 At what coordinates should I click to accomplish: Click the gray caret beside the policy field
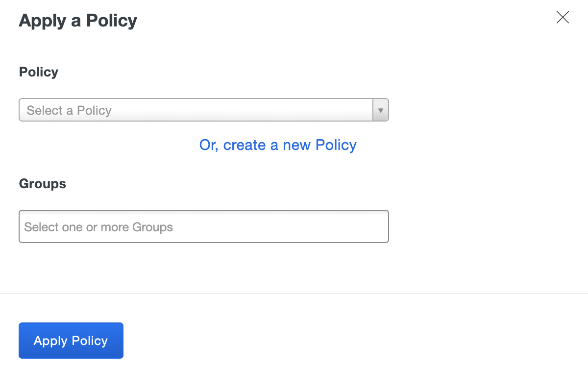coord(380,110)
